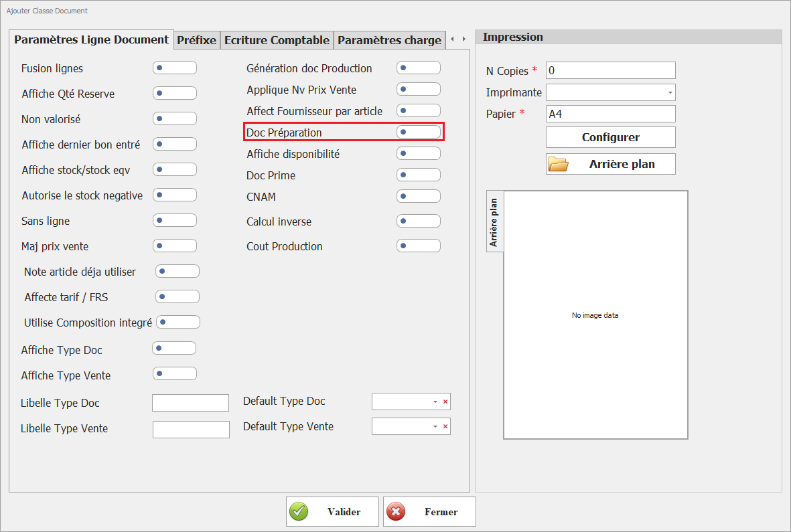Click the green checkmark Valider icon

pos(299,512)
